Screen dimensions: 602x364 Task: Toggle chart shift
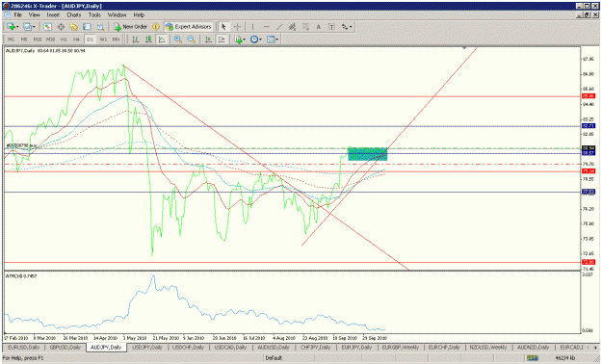pos(222,39)
